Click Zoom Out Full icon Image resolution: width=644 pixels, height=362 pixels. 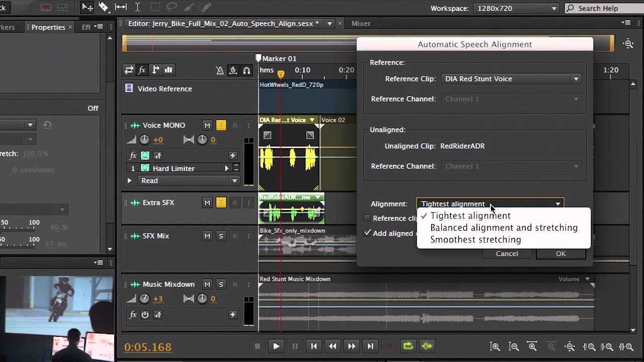570,346
